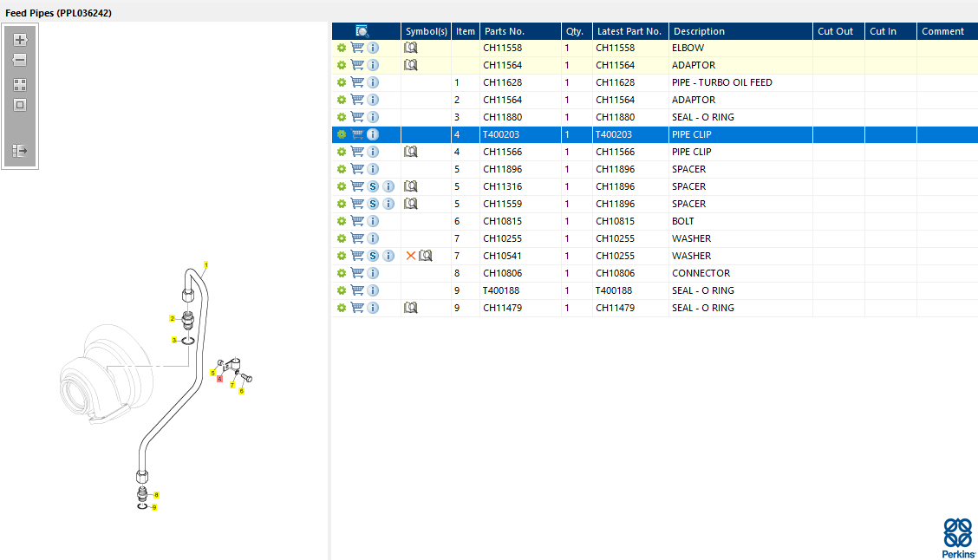Sort by Item column header
Image resolution: width=978 pixels, height=560 pixels.
click(466, 31)
